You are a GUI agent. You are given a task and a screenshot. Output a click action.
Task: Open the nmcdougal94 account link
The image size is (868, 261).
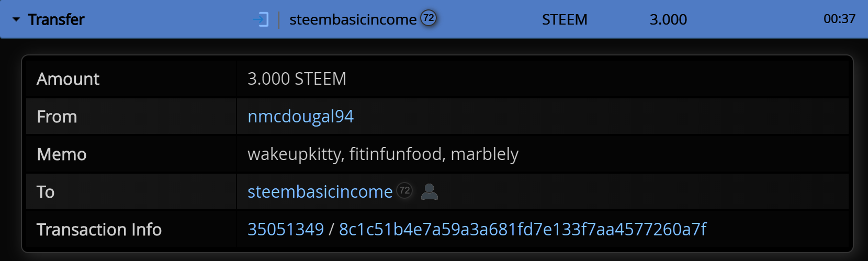(300, 117)
